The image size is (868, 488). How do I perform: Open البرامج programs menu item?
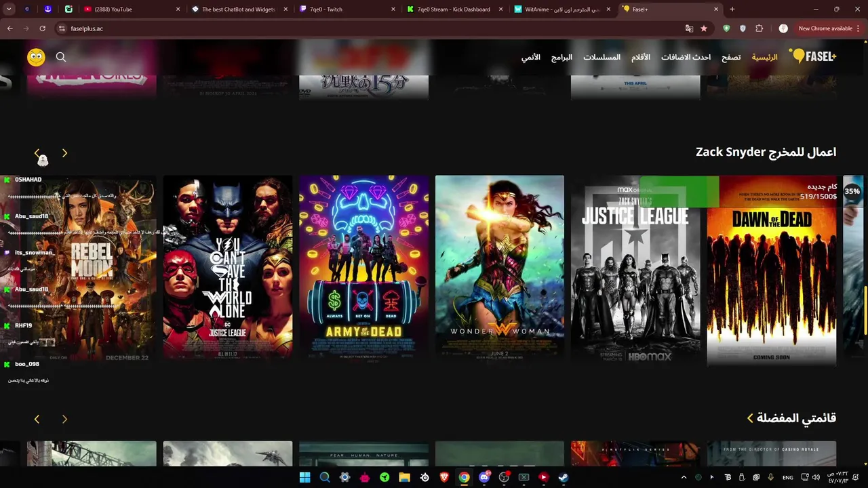(561, 57)
